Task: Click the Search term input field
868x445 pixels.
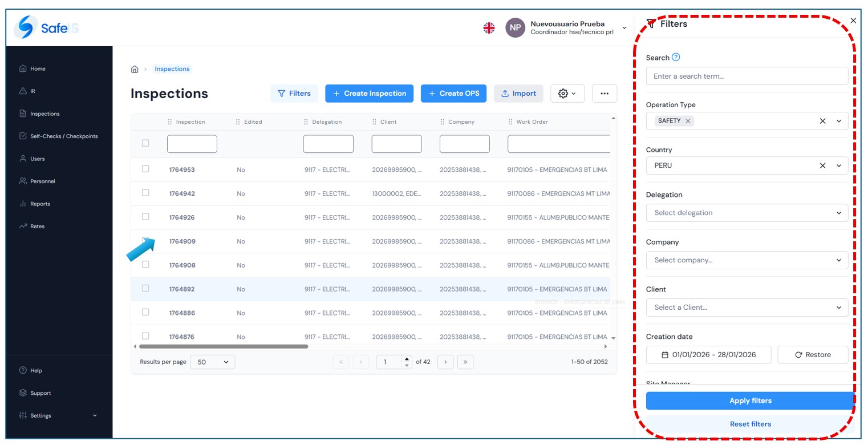Action: tap(747, 76)
